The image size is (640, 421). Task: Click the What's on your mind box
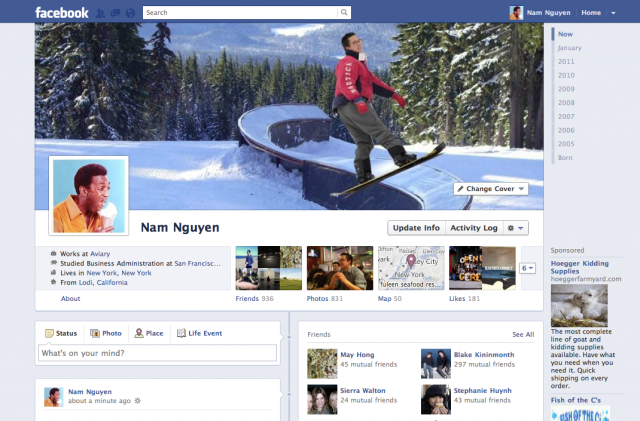pos(157,353)
